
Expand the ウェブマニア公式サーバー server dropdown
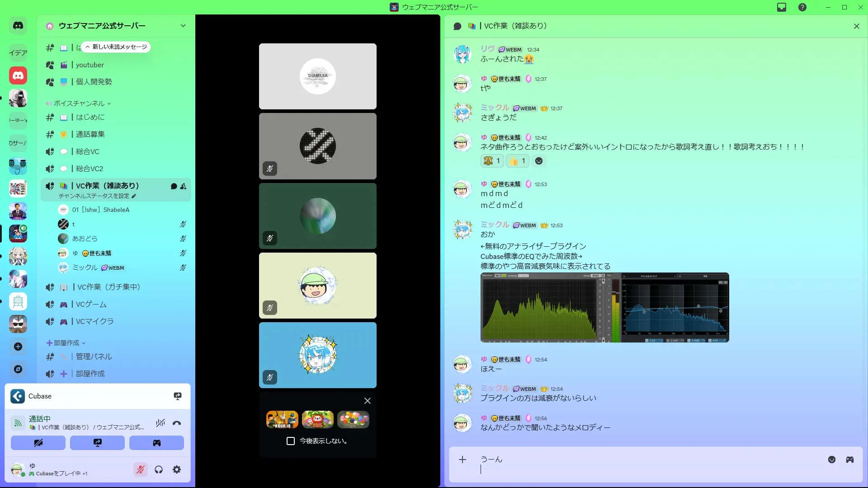click(x=183, y=26)
